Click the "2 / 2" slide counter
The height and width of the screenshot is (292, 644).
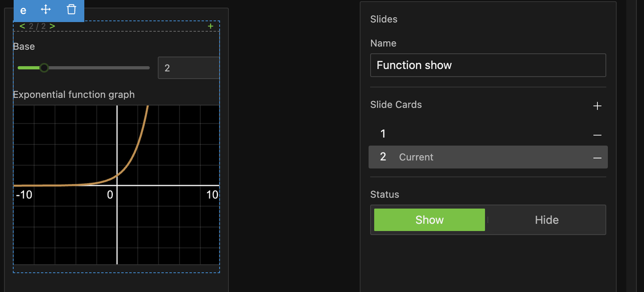point(37,26)
